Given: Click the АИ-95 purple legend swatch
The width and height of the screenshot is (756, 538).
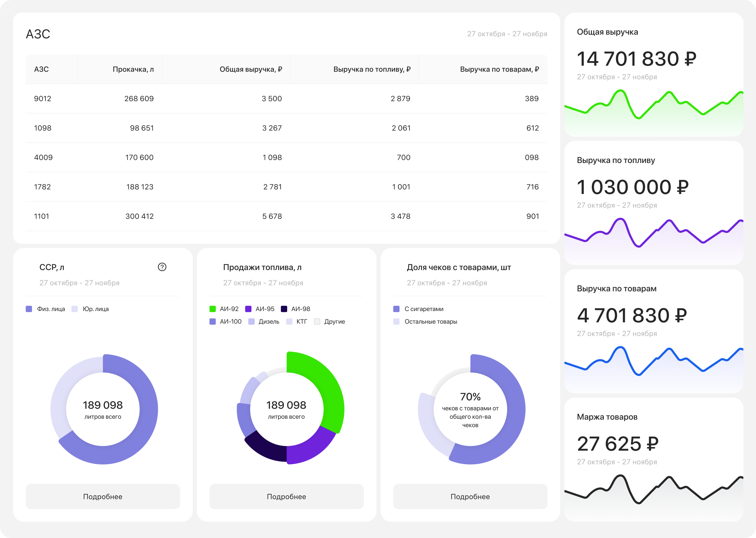Looking at the screenshot, I should tap(248, 309).
